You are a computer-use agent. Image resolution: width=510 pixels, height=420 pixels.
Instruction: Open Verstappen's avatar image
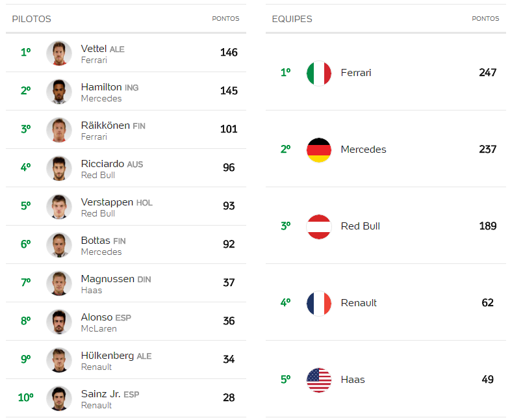coord(59,207)
